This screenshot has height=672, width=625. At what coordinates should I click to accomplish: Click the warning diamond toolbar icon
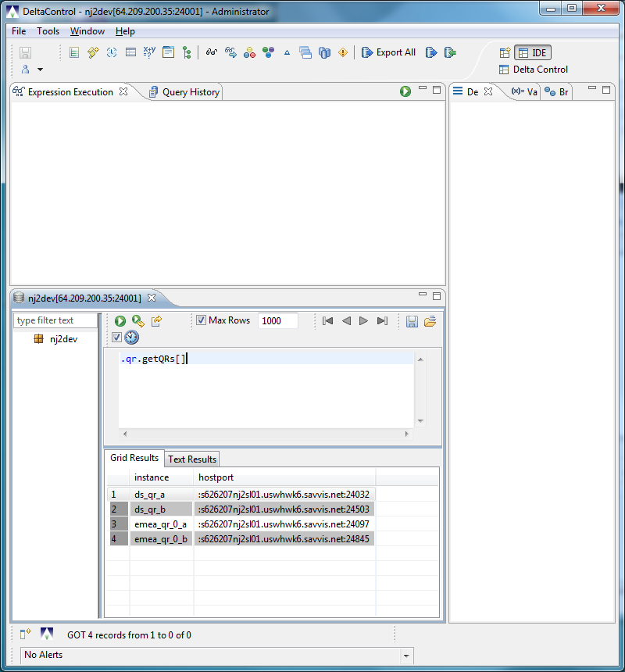point(343,52)
